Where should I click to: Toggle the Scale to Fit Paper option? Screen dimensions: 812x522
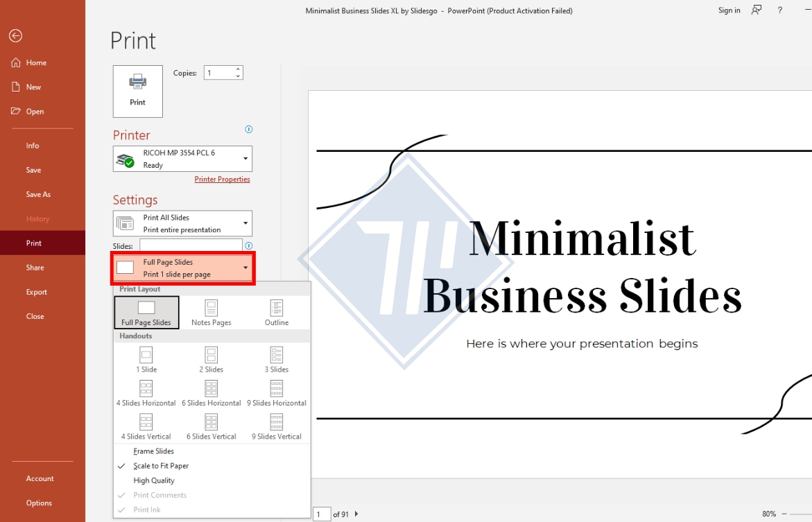(x=161, y=466)
